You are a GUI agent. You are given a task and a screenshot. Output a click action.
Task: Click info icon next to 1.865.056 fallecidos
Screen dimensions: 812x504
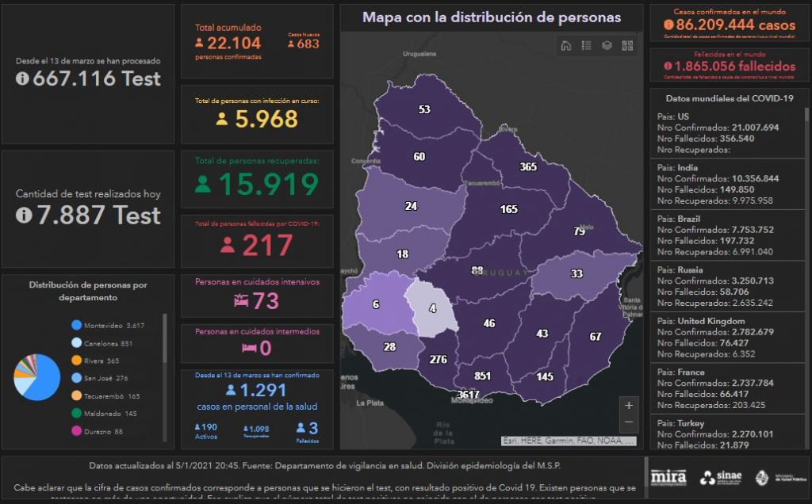pyautogui.click(x=668, y=67)
